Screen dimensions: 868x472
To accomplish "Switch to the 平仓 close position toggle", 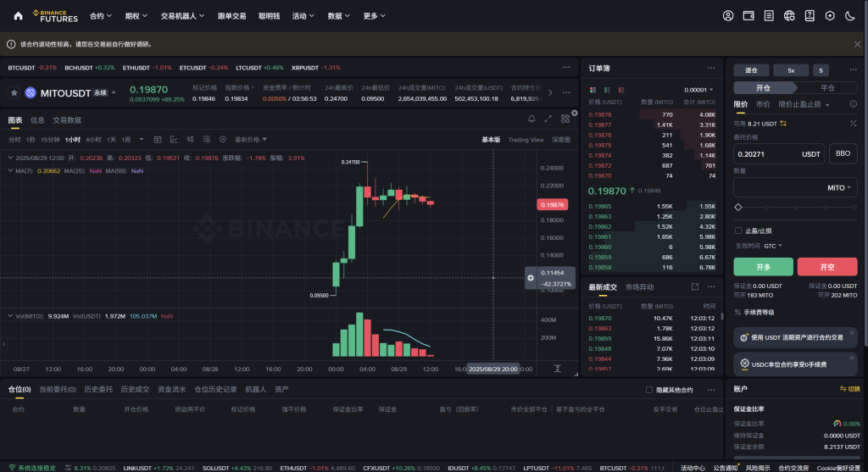I will [827, 87].
